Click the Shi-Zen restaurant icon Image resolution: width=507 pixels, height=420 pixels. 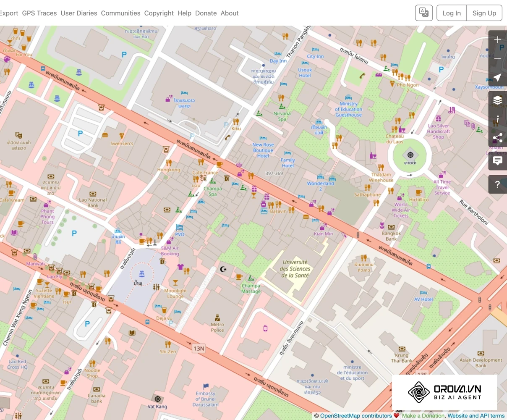tap(168, 344)
